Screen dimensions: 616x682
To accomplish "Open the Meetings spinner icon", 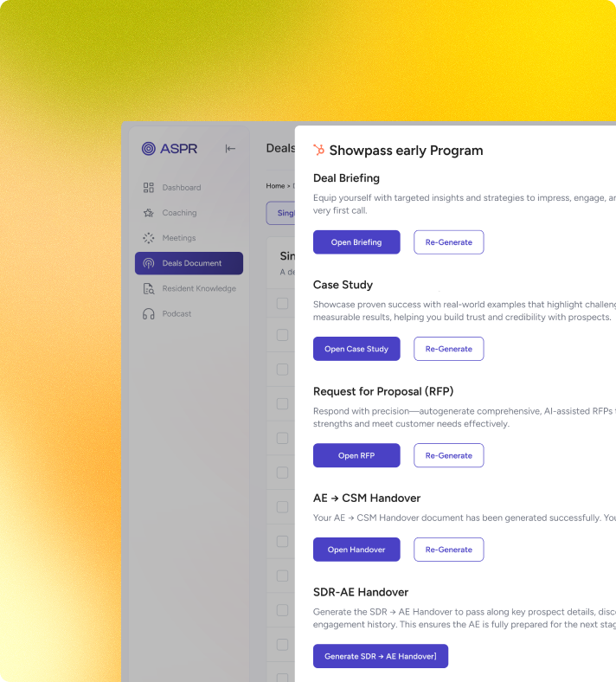I will (x=149, y=238).
